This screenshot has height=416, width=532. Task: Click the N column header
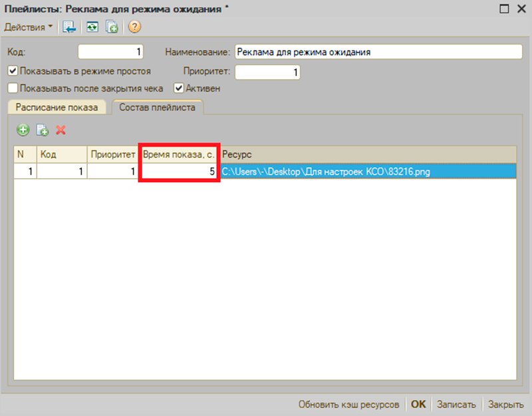[25, 155]
